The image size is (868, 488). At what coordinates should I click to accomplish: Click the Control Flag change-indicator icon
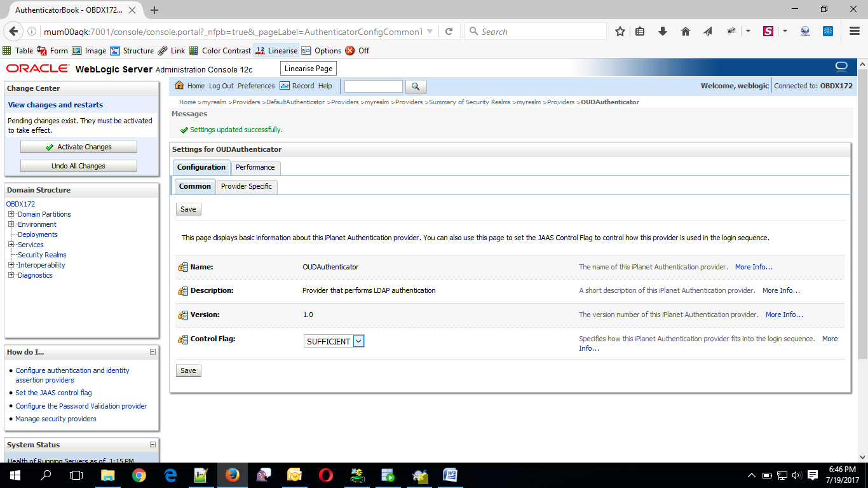click(x=183, y=339)
